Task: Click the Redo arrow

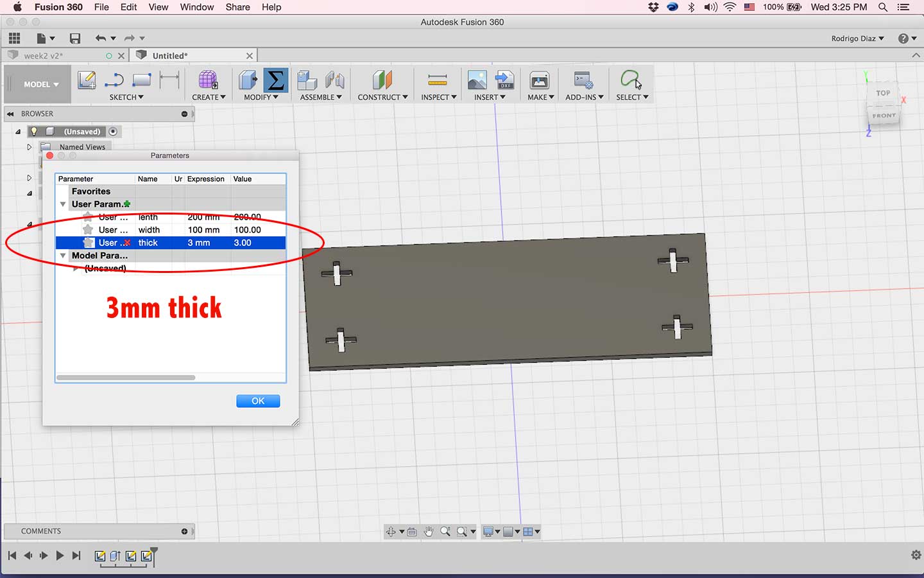Action: pos(130,39)
